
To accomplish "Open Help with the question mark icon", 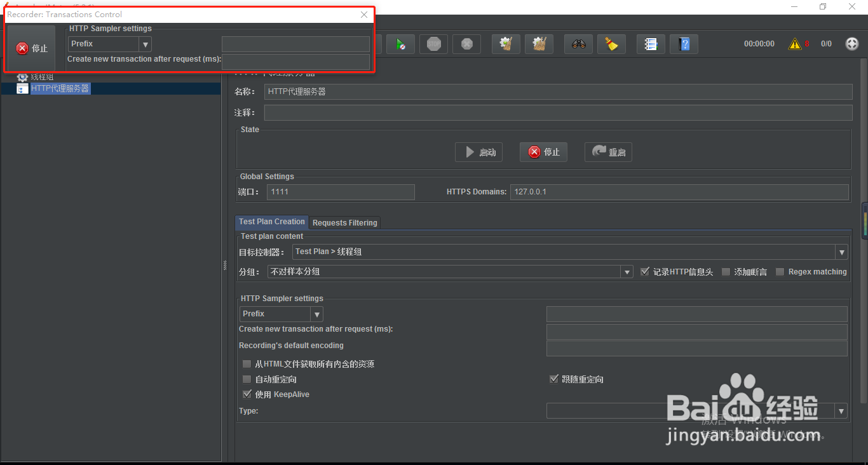I will pos(684,44).
